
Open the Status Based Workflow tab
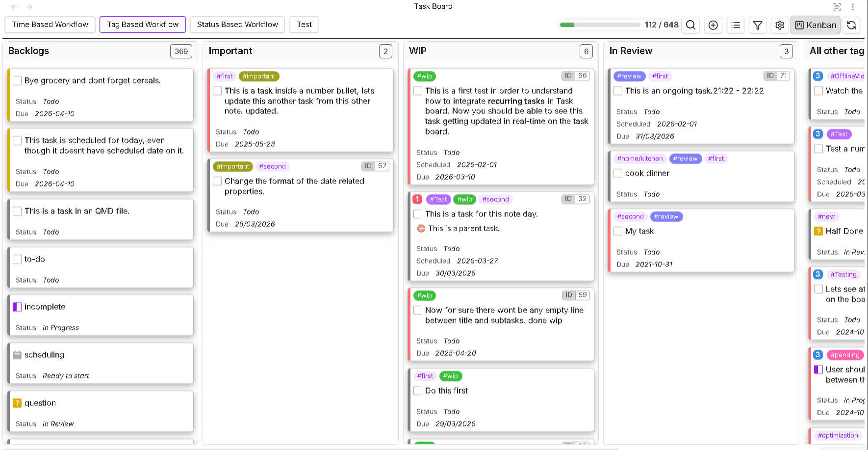pyautogui.click(x=237, y=24)
